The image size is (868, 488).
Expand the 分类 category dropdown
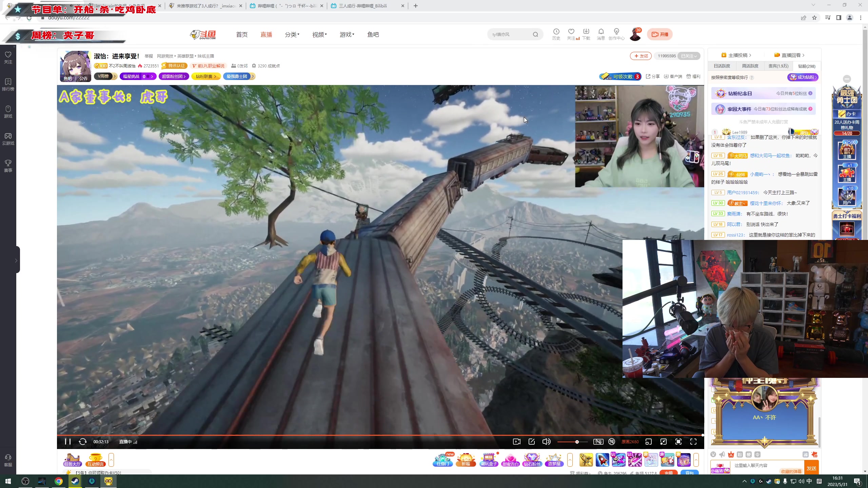[x=292, y=35]
